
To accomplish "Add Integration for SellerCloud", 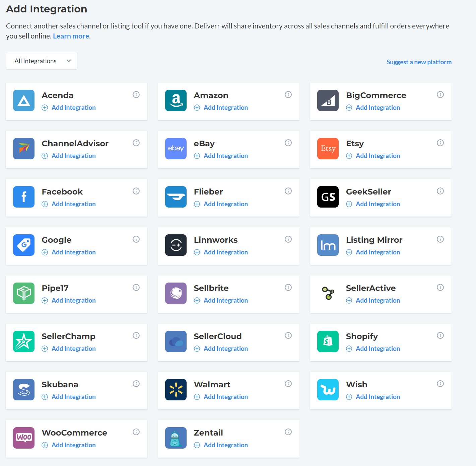I will coord(221,348).
